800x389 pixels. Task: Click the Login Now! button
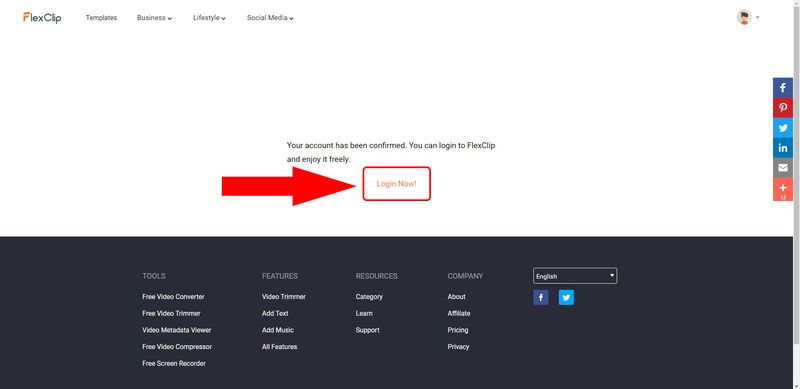click(x=396, y=184)
